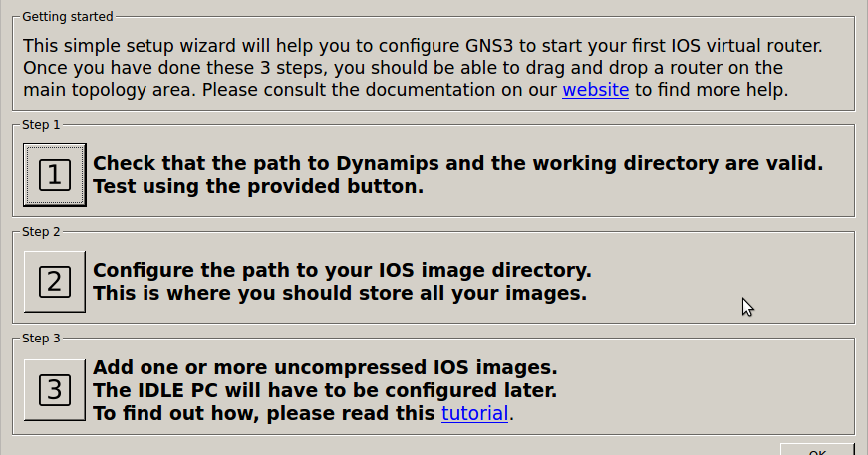The width and height of the screenshot is (868, 455).
Task: Click the Step 2 group box label
Action: point(41,232)
